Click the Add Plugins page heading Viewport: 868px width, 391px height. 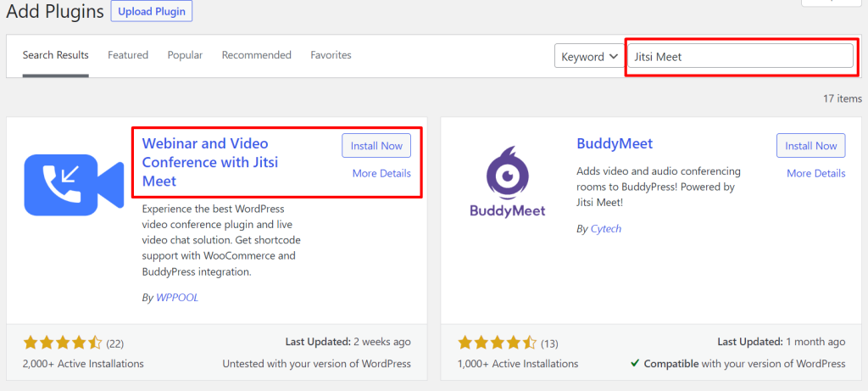pos(55,11)
